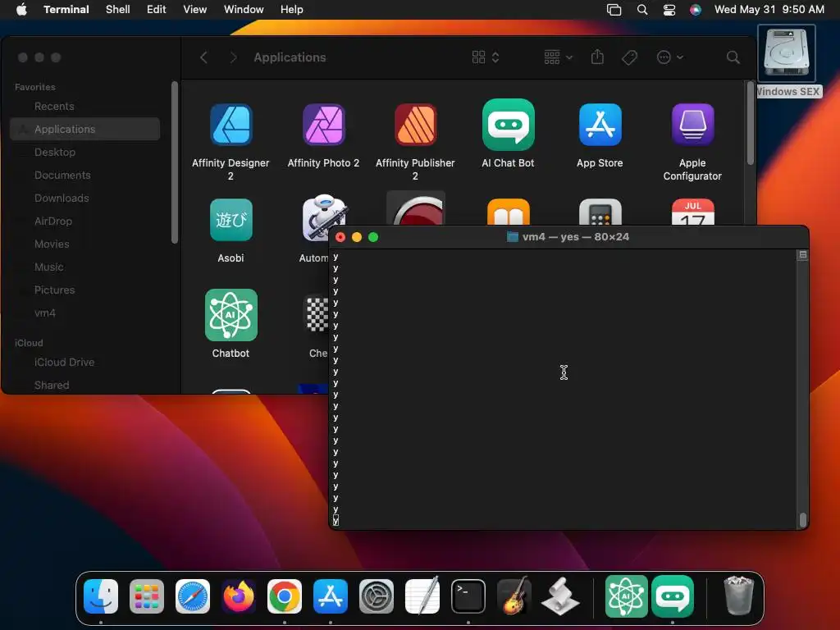Open Affinity Photo 2 app icon
840x630 pixels.
tap(323, 125)
